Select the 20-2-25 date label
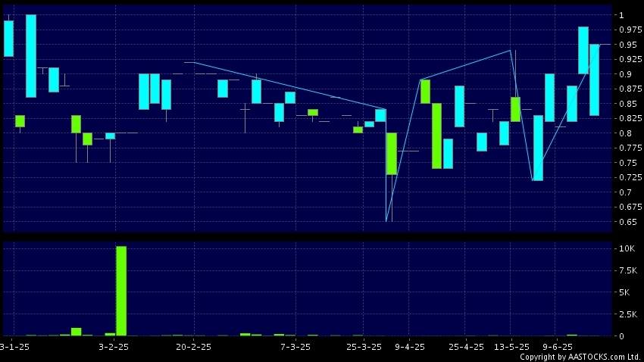644x362 pixels. pos(193,347)
